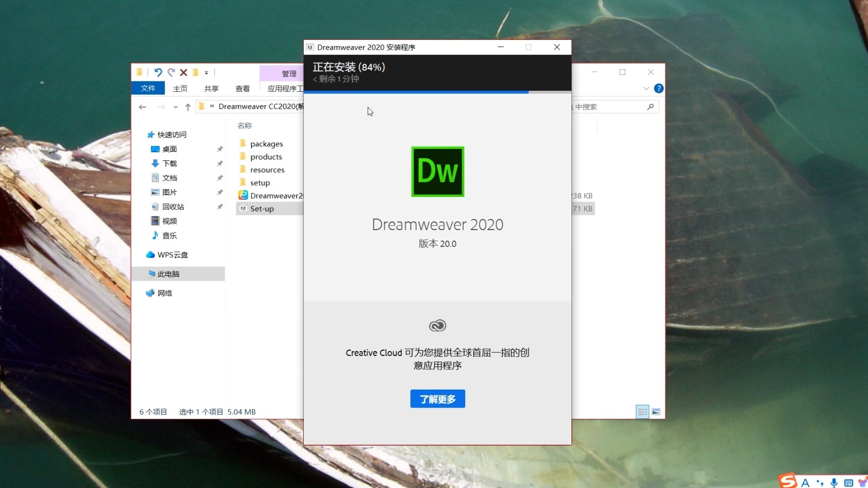868x488 pixels.
Task: Open 桌面 in the navigation pane
Action: pos(170,149)
